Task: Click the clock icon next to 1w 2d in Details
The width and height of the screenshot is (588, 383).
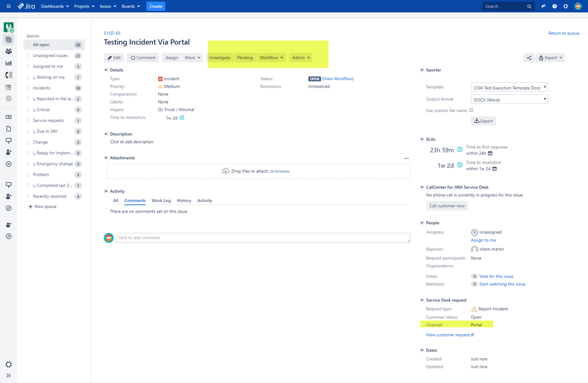Action: coord(182,117)
